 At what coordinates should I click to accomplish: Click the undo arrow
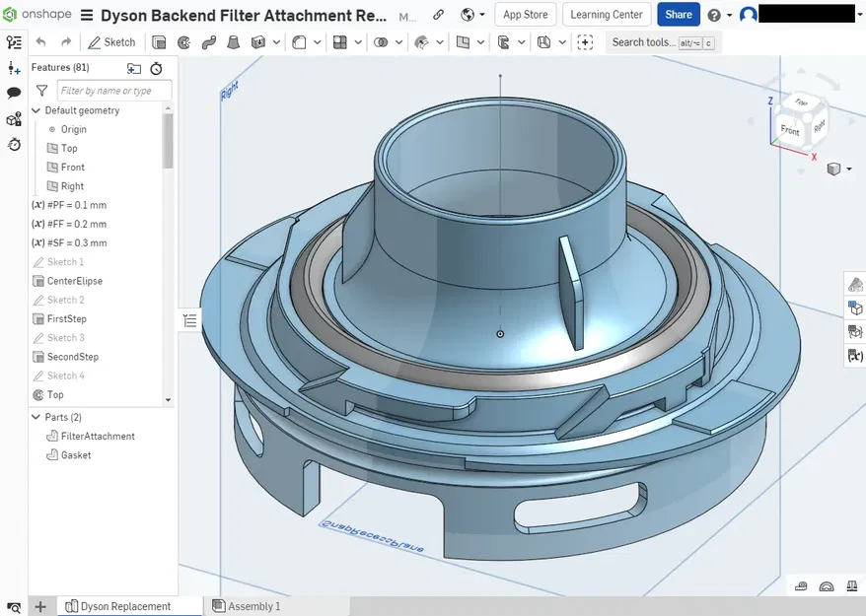[40, 42]
